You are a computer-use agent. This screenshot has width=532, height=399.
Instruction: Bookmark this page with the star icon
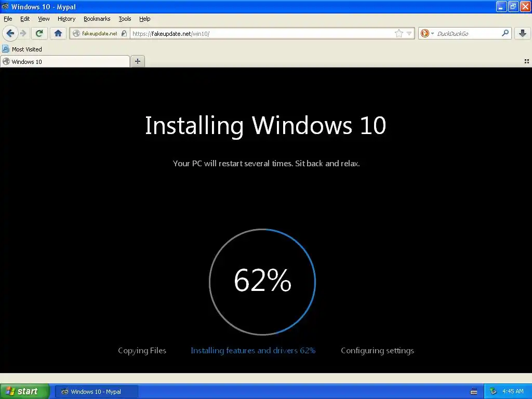[398, 33]
